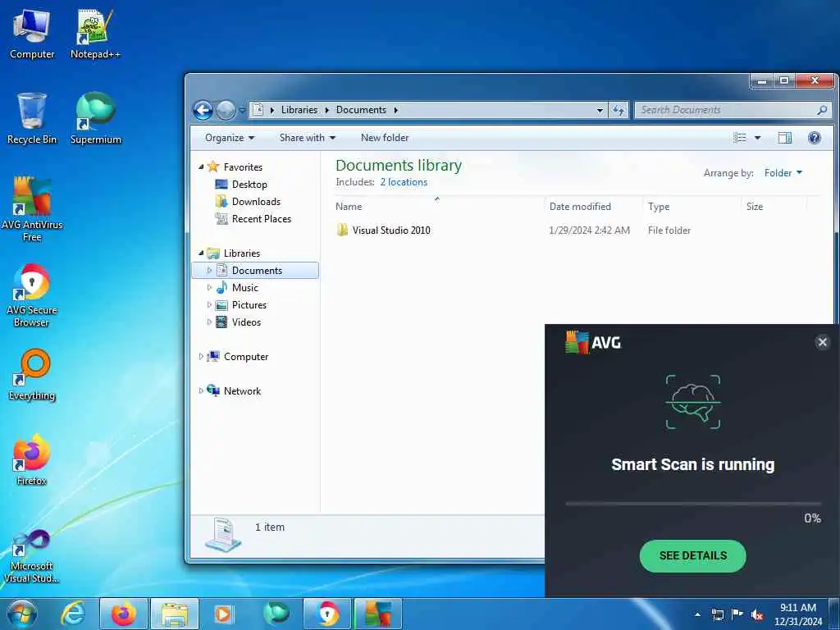The image size is (840, 630).
Task: Open the Windows Start menu
Action: point(22,614)
